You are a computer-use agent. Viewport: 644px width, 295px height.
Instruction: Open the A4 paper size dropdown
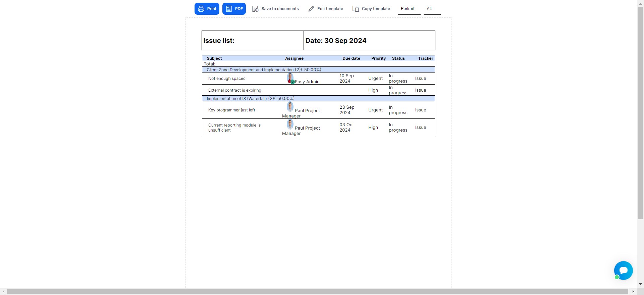coord(431,9)
